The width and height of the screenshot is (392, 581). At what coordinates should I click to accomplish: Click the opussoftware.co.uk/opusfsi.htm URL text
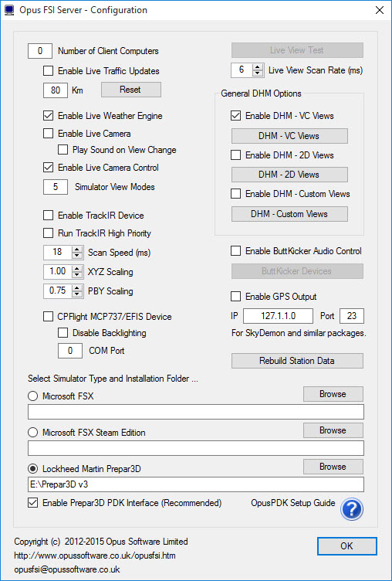[95, 556]
